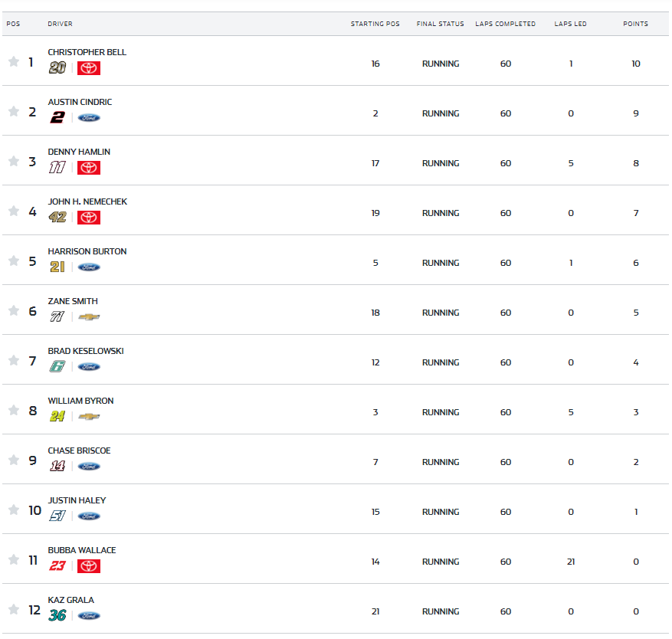Click Harrison Burton's Ford logo
672x639 pixels.
tap(89, 267)
